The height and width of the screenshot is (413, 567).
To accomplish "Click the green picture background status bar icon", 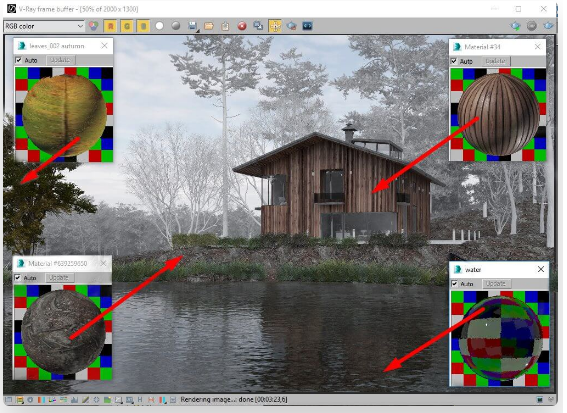I will click(107, 400).
